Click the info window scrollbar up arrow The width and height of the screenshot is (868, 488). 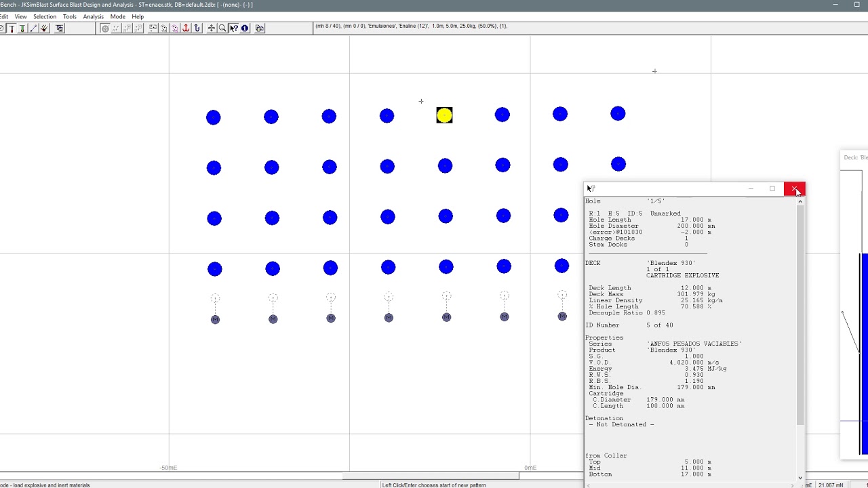coord(800,201)
